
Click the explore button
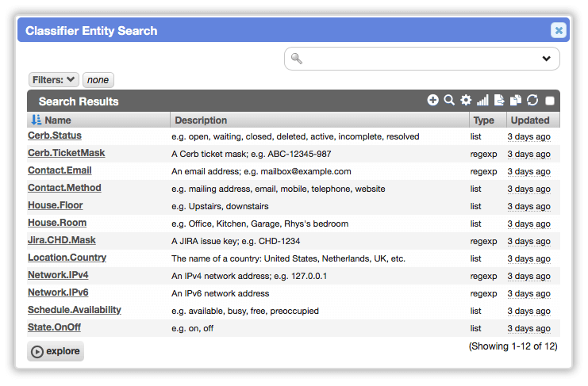(56, 351)
